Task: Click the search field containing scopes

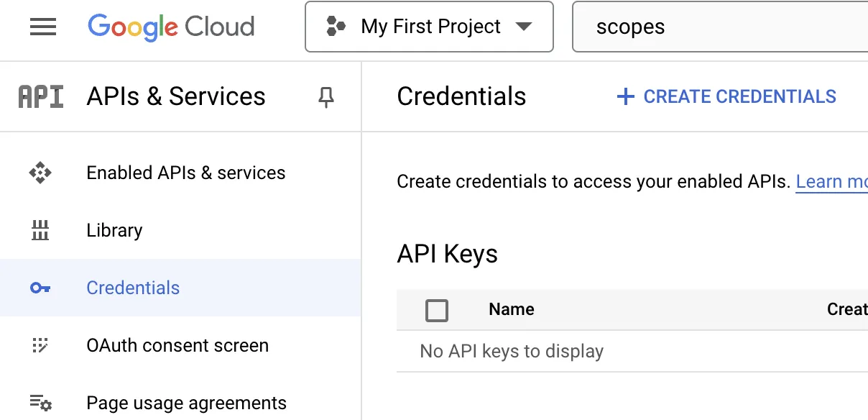Action: [x=720, y=27]
